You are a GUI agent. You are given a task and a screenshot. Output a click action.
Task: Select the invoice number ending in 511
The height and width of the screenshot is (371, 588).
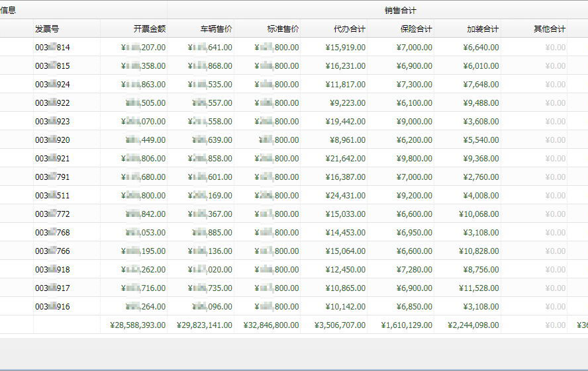pyautogui.click(x=52, y=196)
